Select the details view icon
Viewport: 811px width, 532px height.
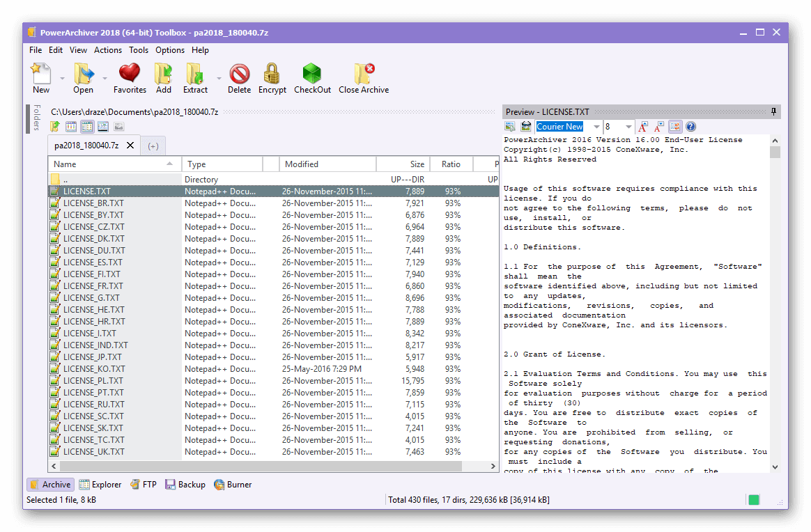pos(87,127)
